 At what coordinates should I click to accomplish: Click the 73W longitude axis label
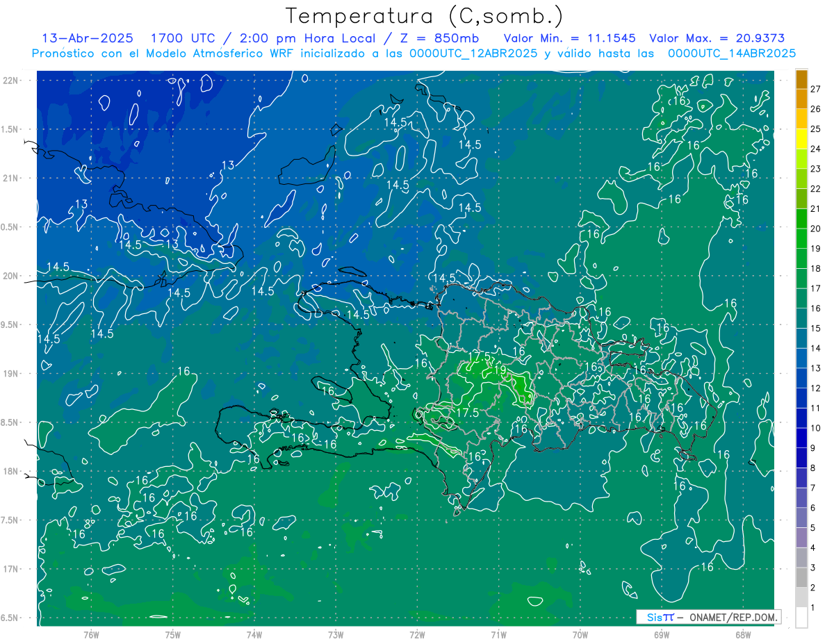click(336, 634)
